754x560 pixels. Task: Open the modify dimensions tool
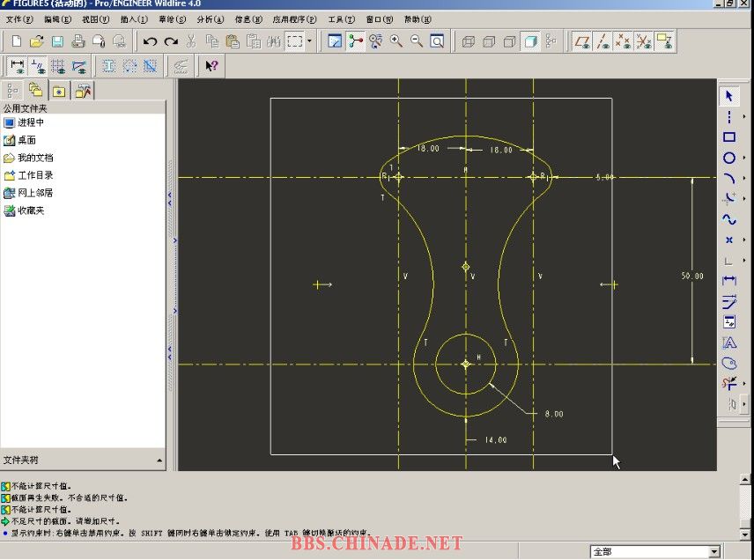pyautogui.click(x=729, y=301)
